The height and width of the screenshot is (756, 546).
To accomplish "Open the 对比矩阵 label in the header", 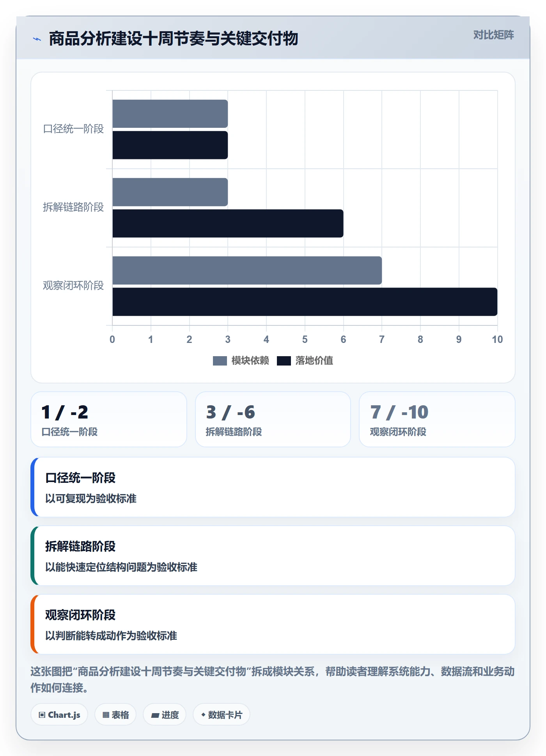I will pyautogui.click(x=493, y=35).
